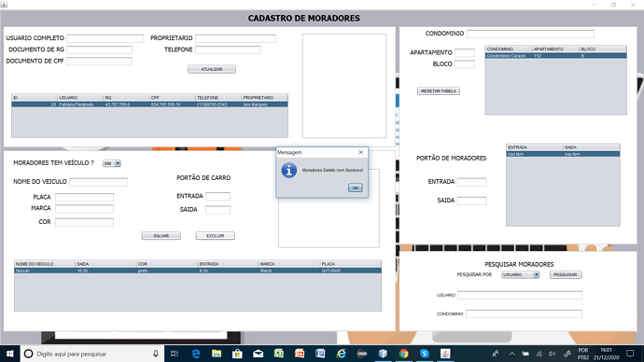Click the ATUALIZAR button
The width and height of the screenshot is (644, 362).
tap(212, 69)
